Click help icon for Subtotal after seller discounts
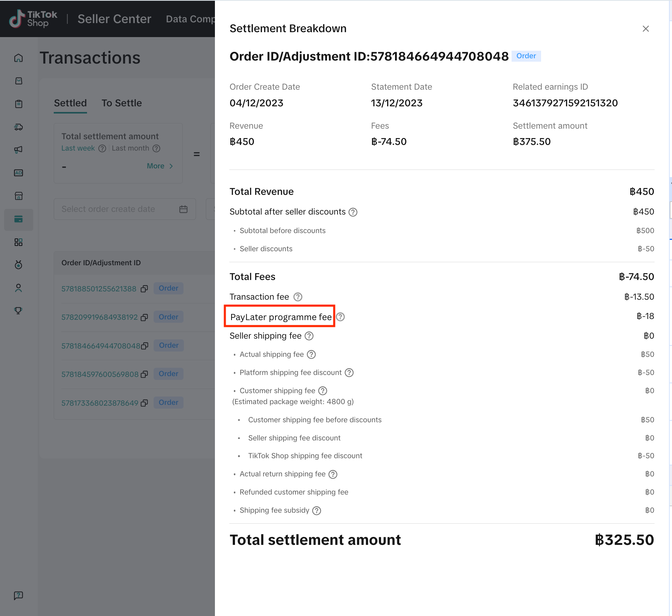 pyautogui.click(x=353, y=212)
